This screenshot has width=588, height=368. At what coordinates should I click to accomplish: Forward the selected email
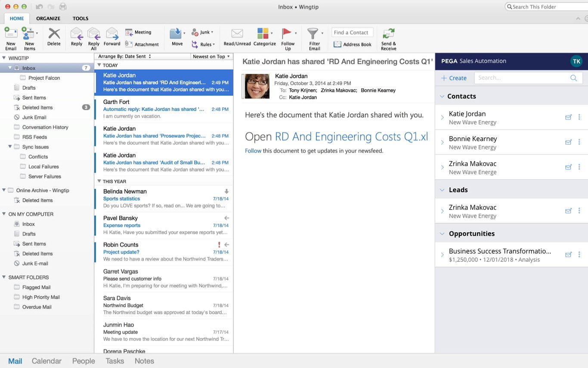(112, 34)
